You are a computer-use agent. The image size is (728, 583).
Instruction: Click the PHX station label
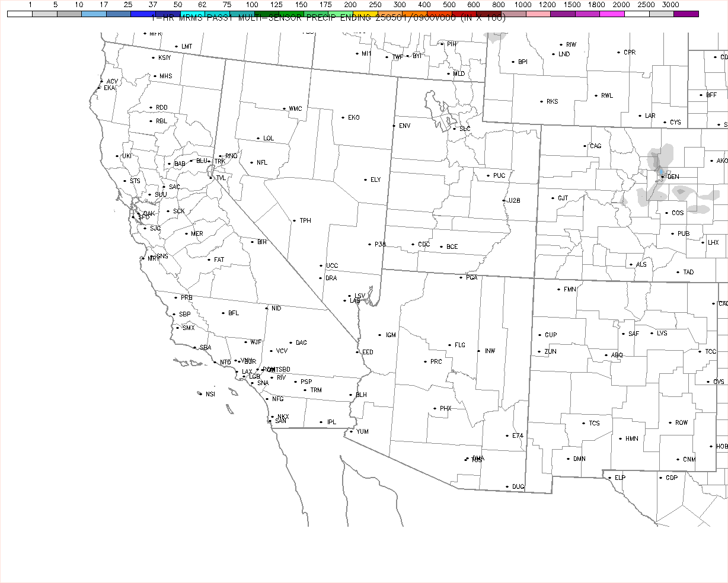(446, 409)
